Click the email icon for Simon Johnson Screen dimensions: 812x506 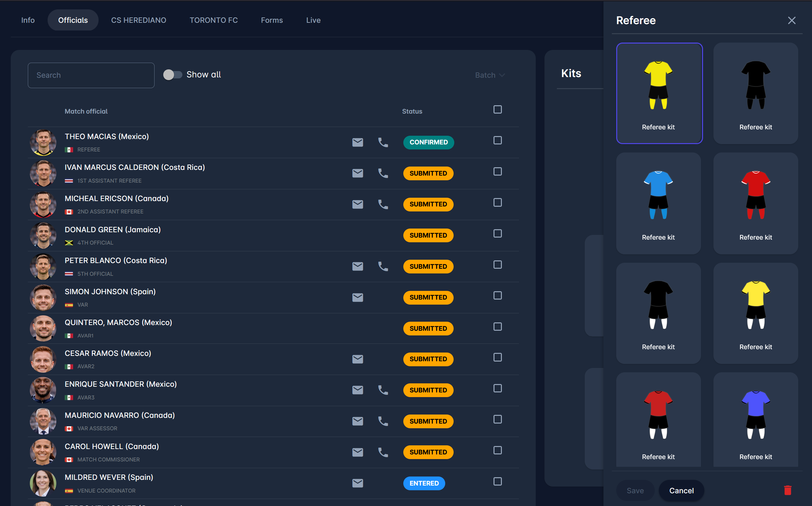(x=357, y=297)
